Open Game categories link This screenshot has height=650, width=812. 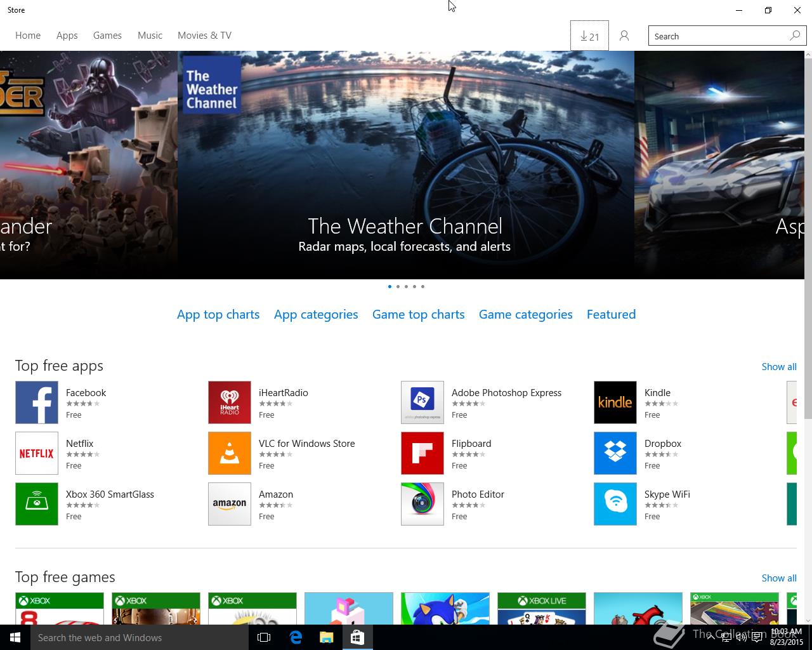[x=525, y=314]
